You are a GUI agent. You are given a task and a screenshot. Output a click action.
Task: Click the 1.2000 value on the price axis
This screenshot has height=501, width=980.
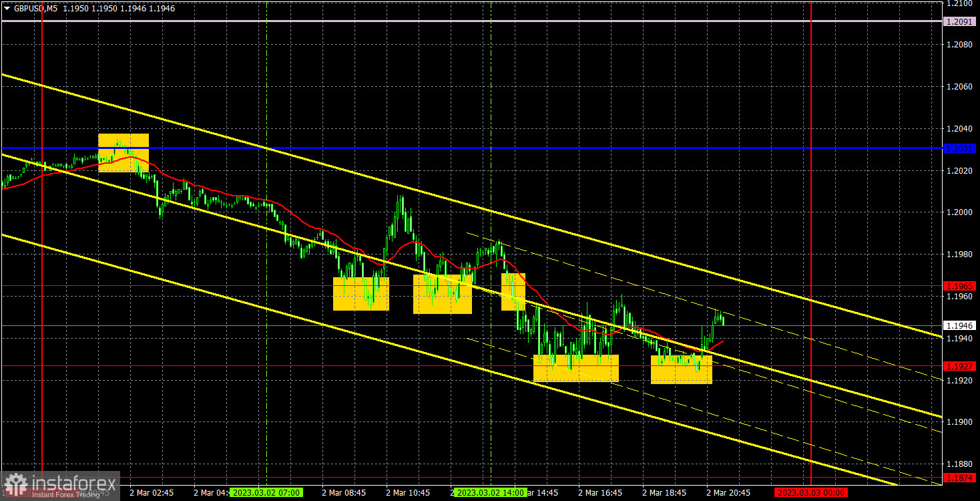coord(961,212)
